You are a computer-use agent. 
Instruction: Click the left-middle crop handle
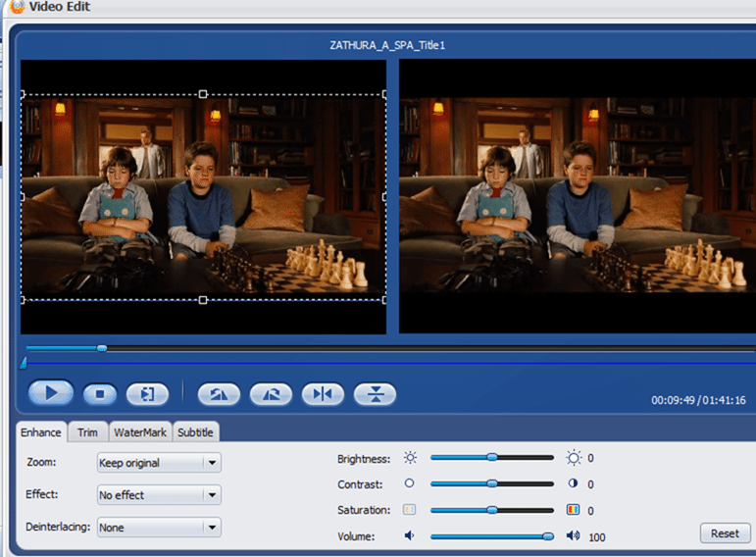23,197
